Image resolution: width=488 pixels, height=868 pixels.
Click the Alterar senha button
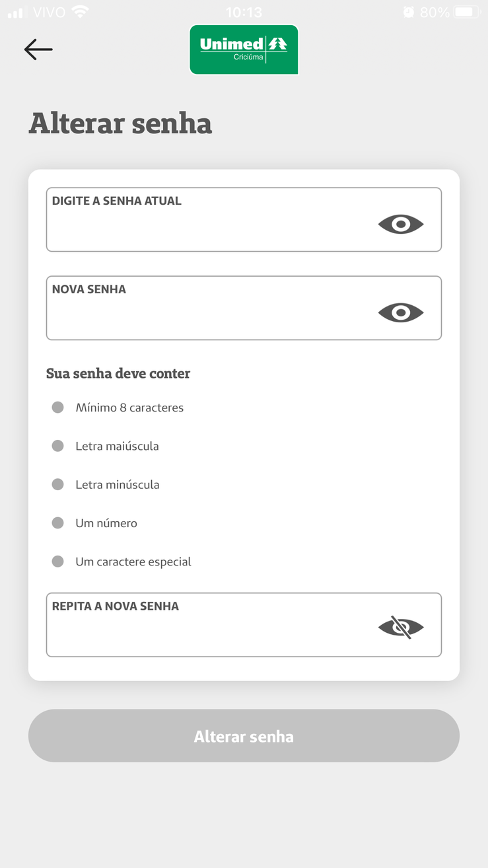244,736
